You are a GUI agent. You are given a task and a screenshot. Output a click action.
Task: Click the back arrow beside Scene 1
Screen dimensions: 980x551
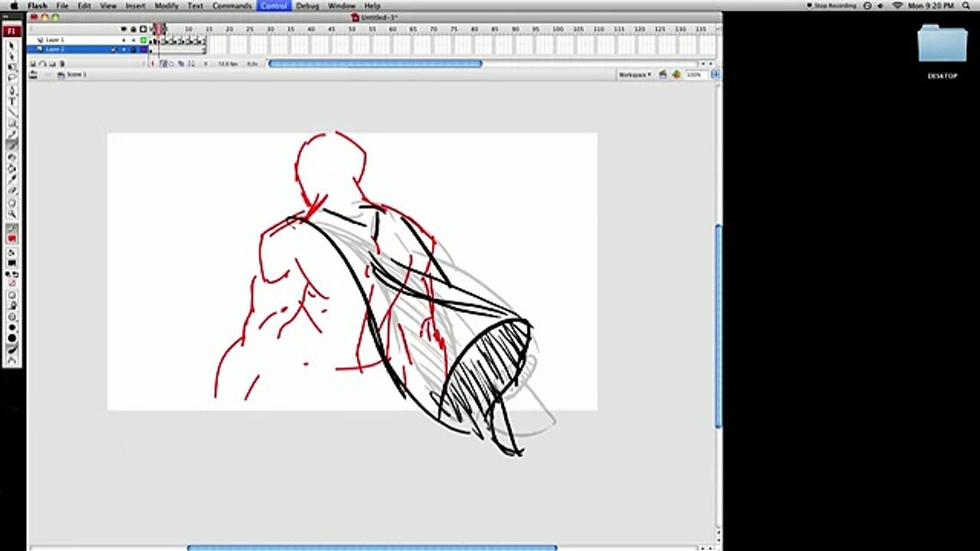coord(47,74)
